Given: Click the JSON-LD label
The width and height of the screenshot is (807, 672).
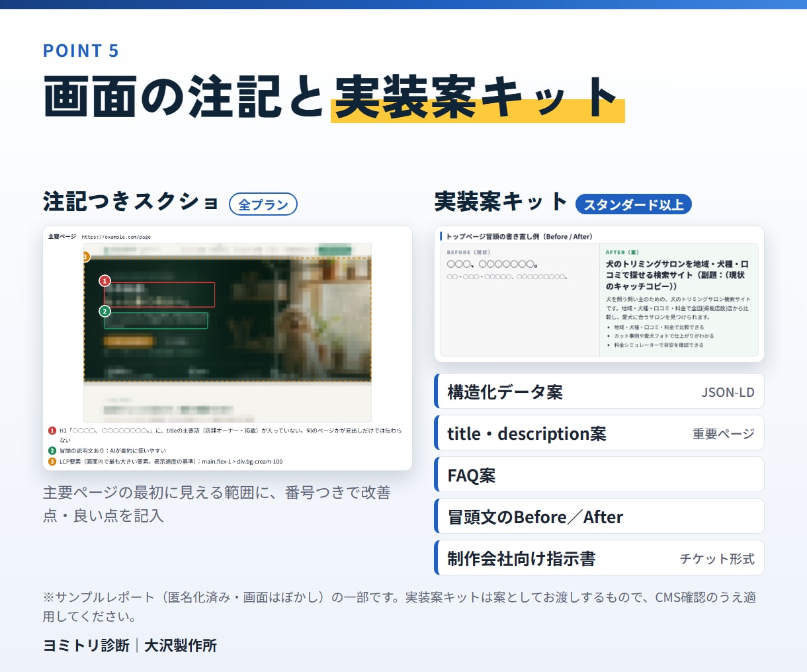Looking at the screenshot, I should [x=728, y=392].
